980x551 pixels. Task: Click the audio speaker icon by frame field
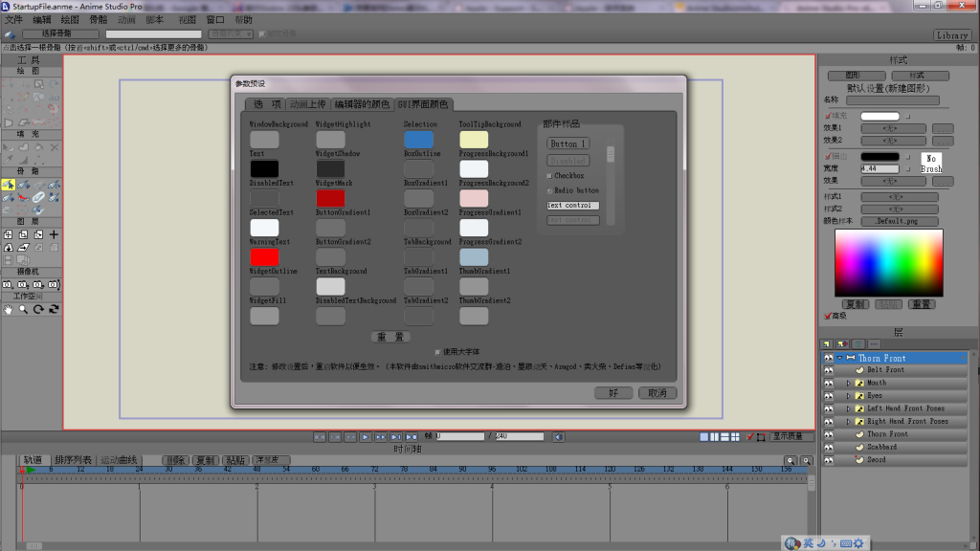coord(559,436)
